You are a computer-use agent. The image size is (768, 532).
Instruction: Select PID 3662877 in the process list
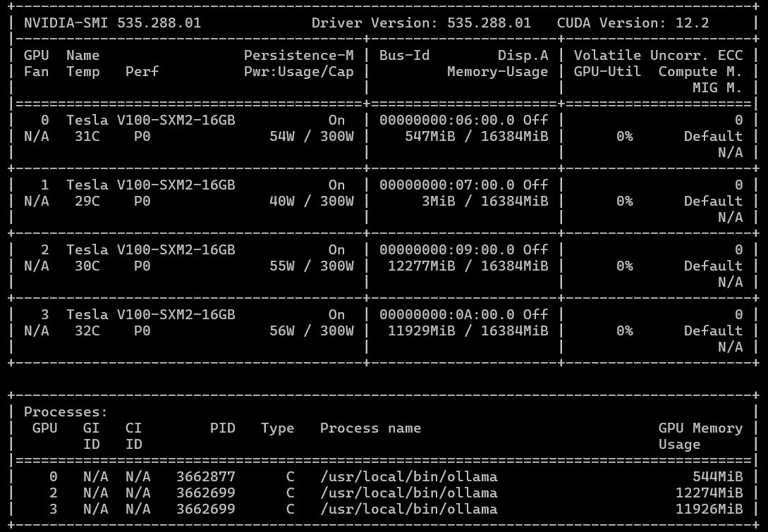tap(205, 476)
